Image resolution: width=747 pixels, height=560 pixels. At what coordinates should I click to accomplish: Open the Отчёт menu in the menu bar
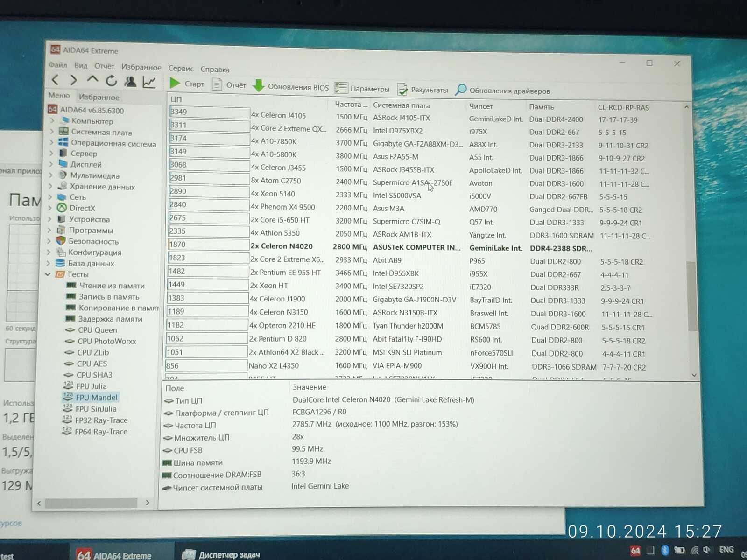coord(104,66)
